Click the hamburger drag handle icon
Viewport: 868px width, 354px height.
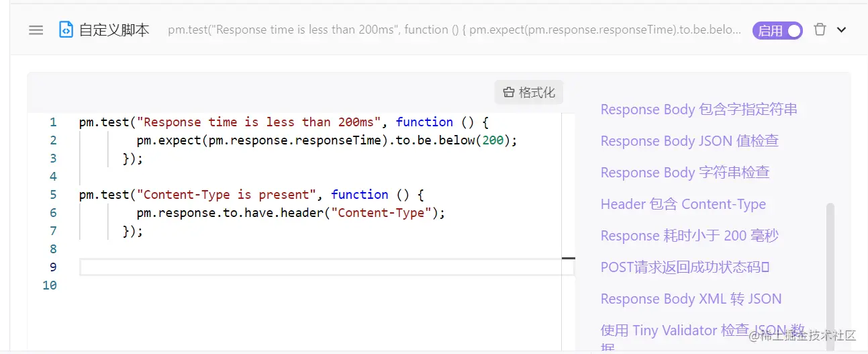pyautogui.click(x=36, y=30)
